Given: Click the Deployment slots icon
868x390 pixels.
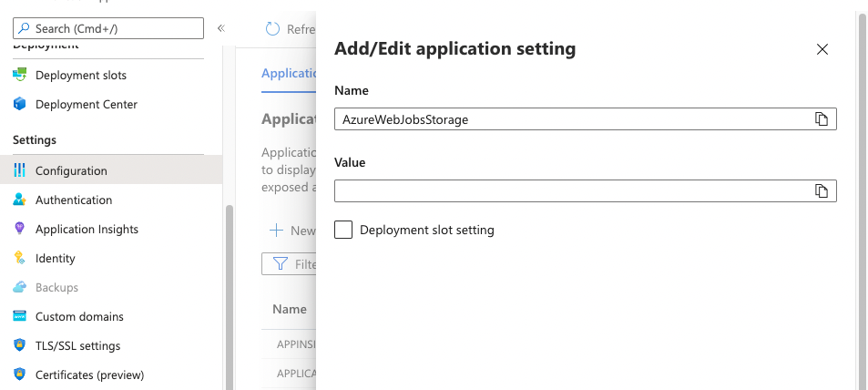Looking at the screenshot, I should 19,75.
